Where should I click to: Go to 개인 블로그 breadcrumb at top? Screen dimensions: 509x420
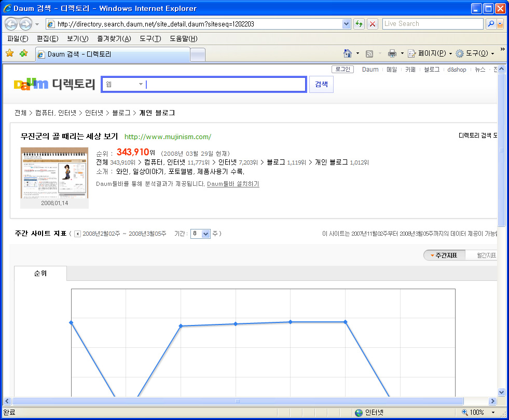157,113
